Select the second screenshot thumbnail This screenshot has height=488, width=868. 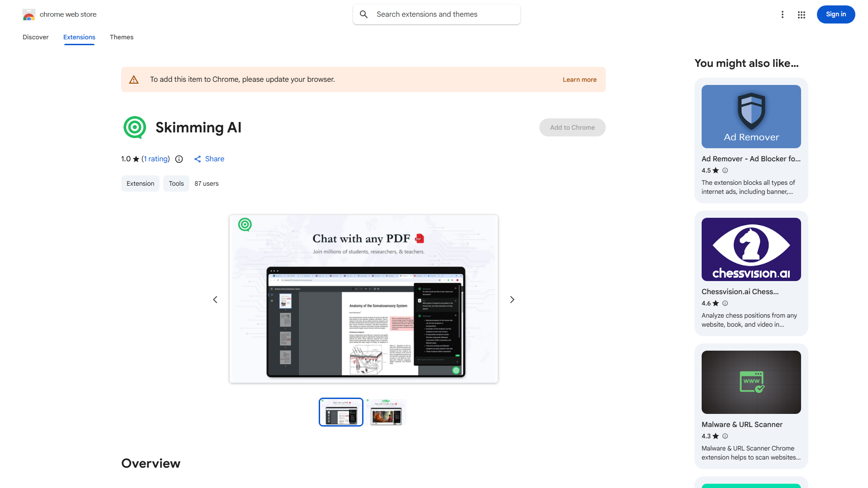tap(386, 412)
